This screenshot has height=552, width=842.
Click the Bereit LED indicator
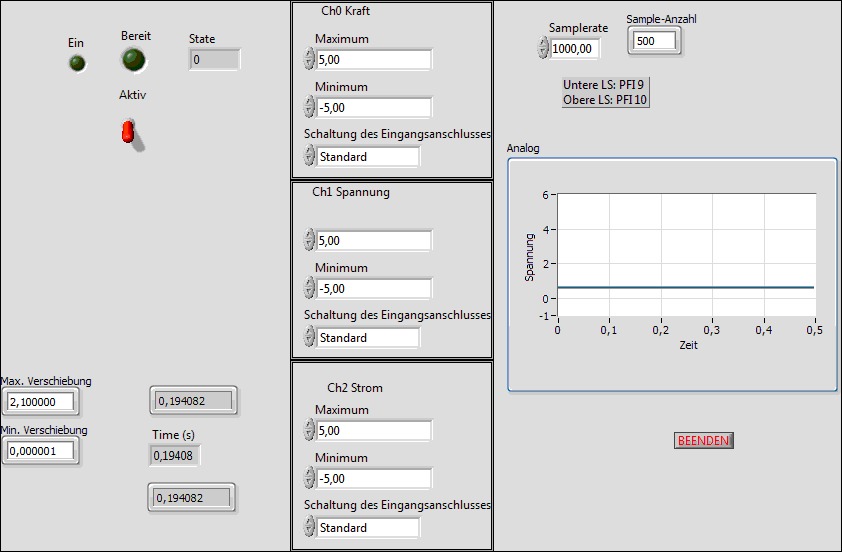133,60
